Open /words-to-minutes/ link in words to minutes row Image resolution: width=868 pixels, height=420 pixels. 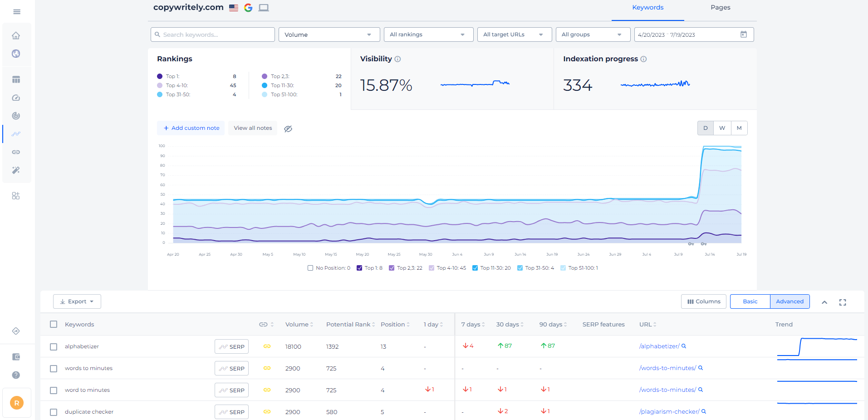[667, 368]
